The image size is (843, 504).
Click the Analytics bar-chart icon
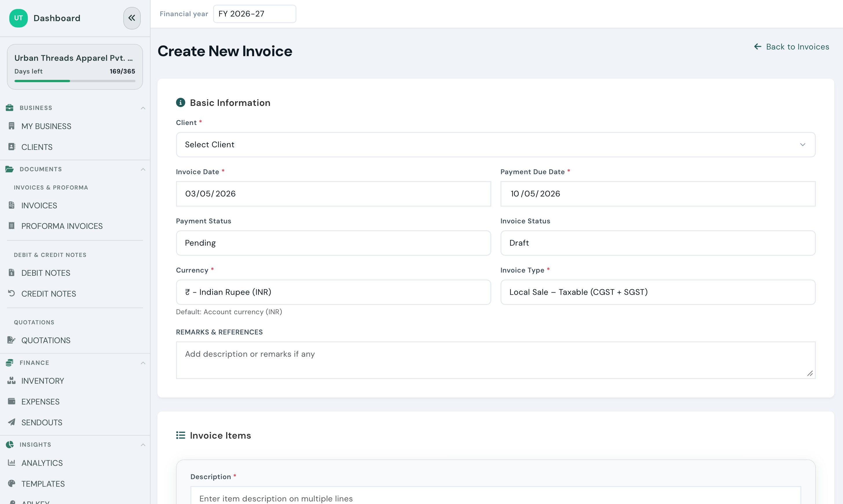tap(12, 463)
